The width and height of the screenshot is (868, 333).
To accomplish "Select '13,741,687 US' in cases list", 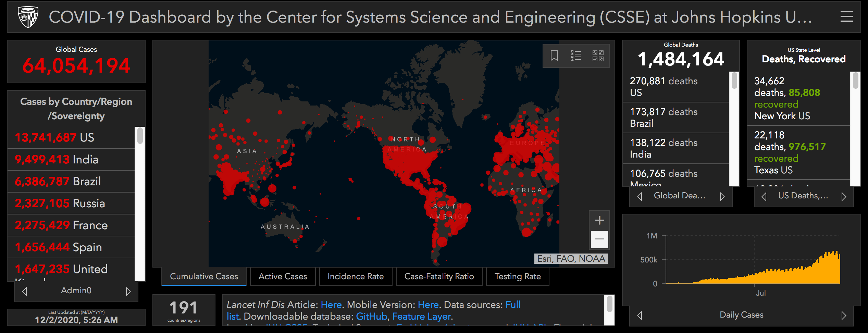I will click(x=71, y=138).
